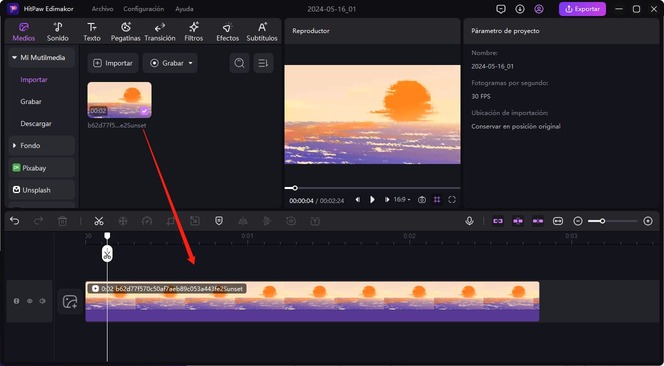The image size is (664, 366).
Task: Click the Importar media button
Action: pos(113,63)
